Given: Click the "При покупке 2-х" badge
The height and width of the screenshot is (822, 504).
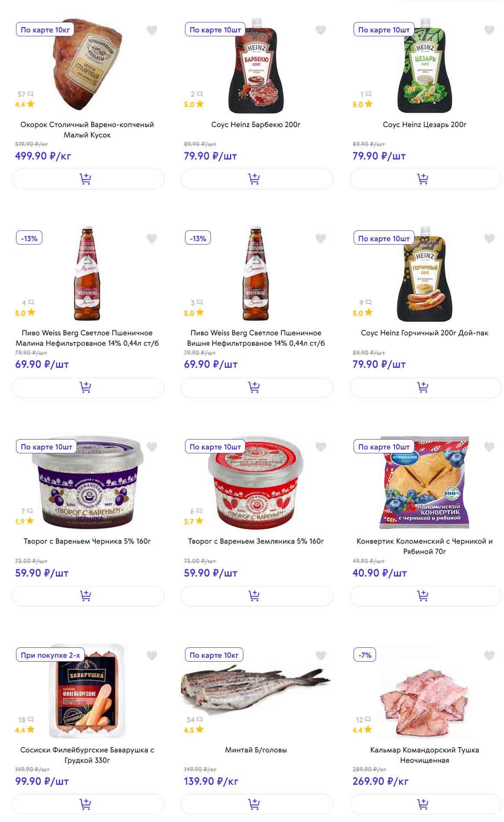Looking at the screenshot, I should pos(50,655).
